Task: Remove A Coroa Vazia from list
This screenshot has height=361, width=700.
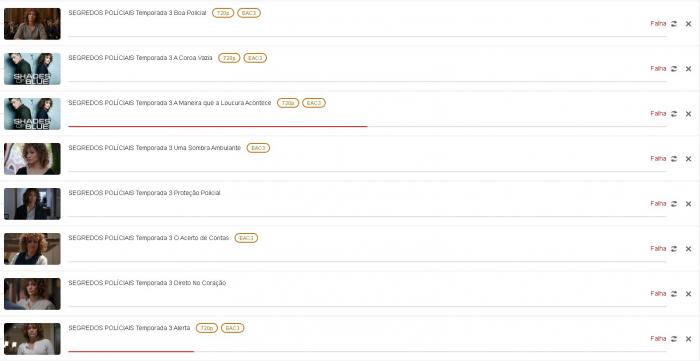Action: tap(688, 69)
